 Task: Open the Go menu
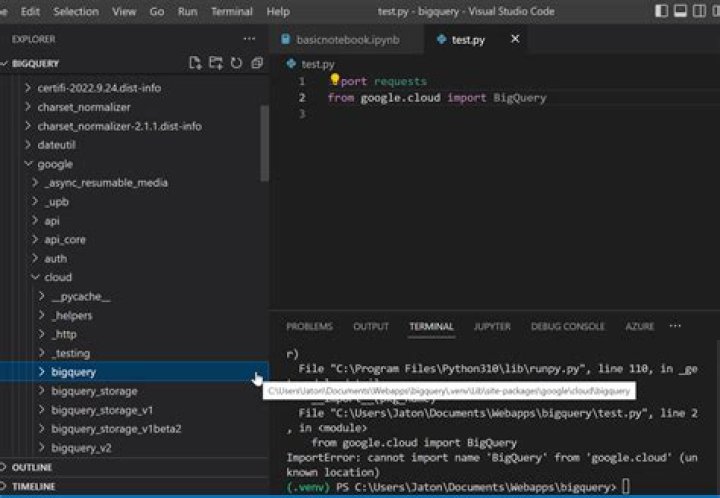[x=157, y=11]
